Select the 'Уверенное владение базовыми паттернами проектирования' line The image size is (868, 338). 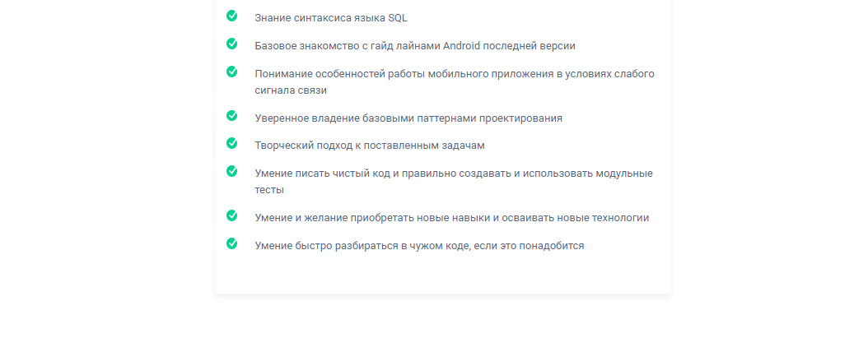(408, 118)
